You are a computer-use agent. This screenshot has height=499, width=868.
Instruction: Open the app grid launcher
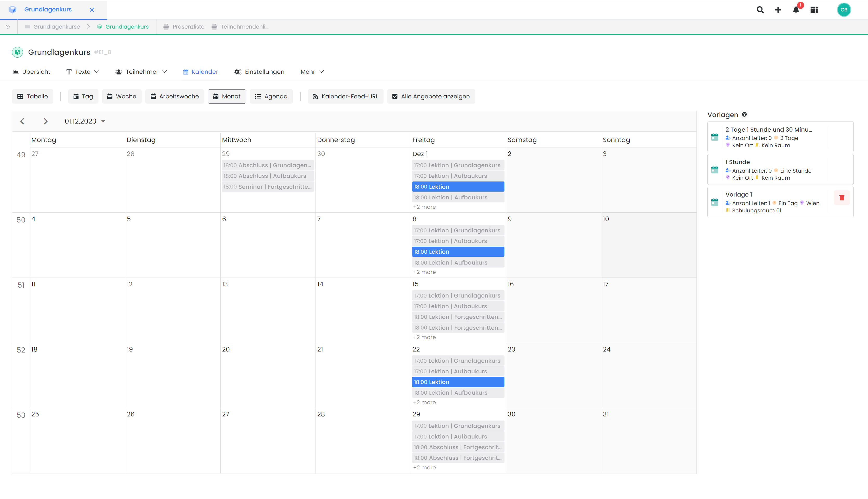click(x=814, y=10)
